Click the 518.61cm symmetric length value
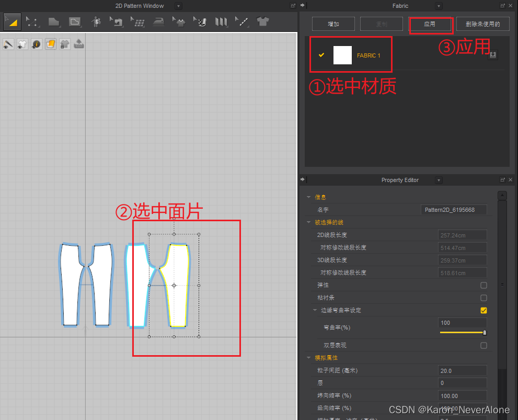 (462, 273)
